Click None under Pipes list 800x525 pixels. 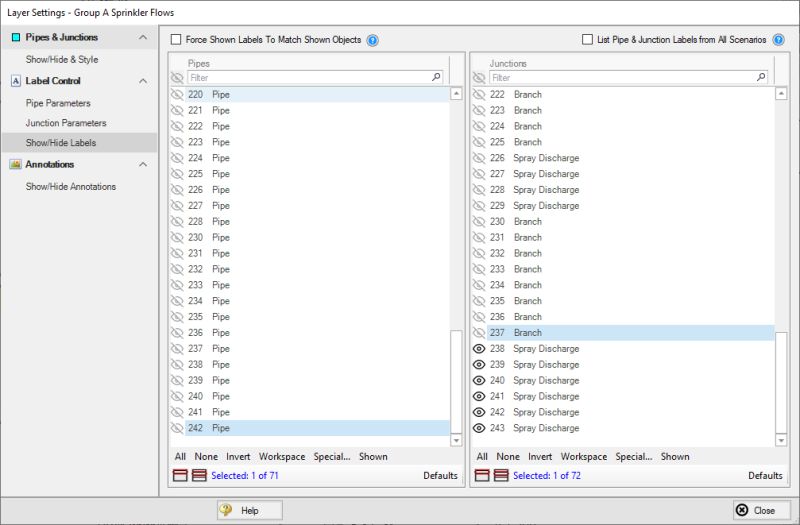click(x=206, y=457)
